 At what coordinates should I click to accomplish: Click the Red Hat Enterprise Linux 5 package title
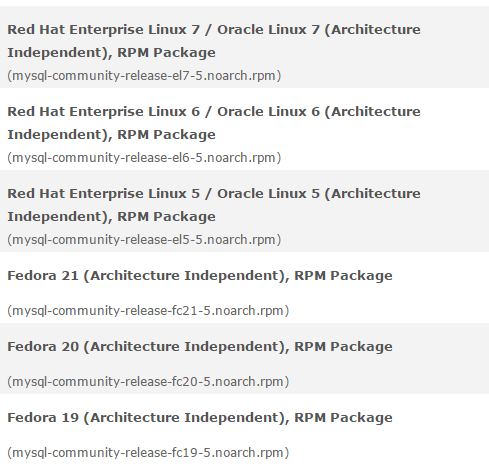(x=214, y=205)
